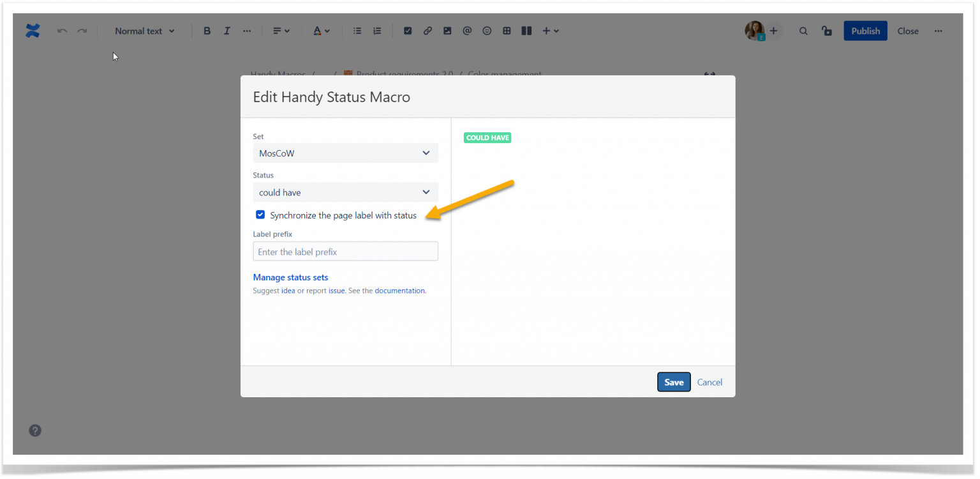Save the Handy Status Macro settings

[x=674, y=382]
